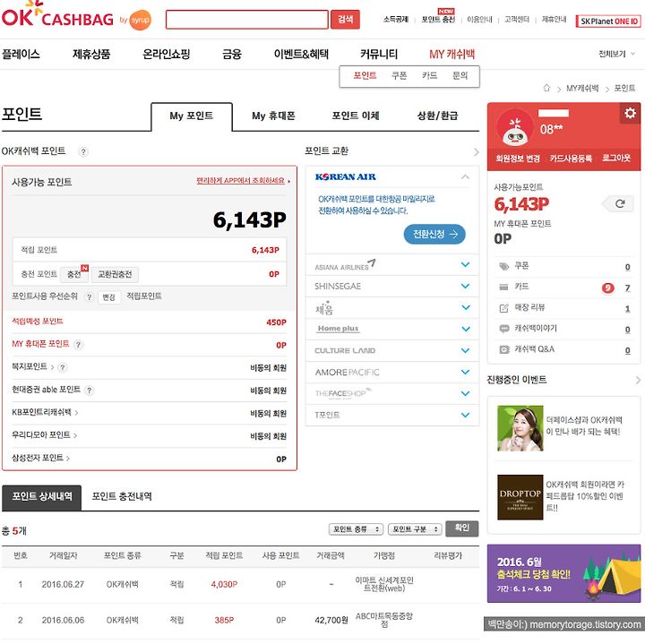Click the red 9 card notification badge

[x=607, y=288]
